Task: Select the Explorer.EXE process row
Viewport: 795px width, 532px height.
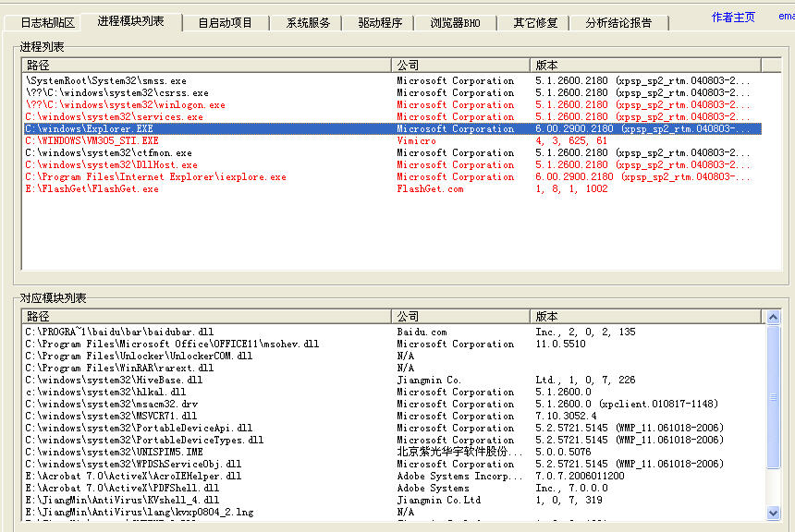Action: (x=393, y=128)
